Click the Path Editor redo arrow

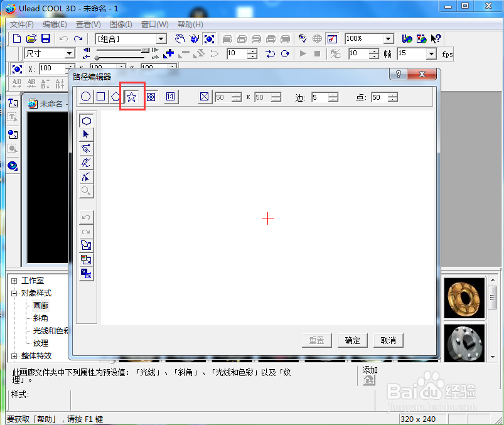(x=87, y=232)
